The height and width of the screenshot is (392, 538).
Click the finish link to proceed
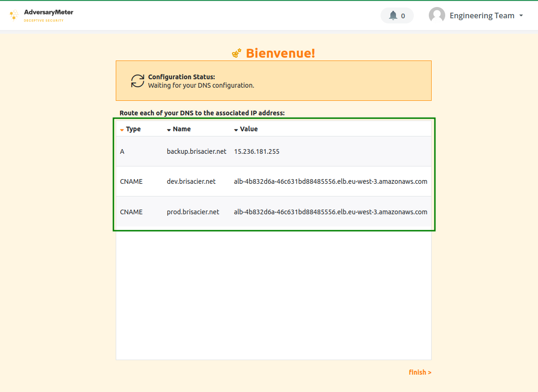(419, 372)
